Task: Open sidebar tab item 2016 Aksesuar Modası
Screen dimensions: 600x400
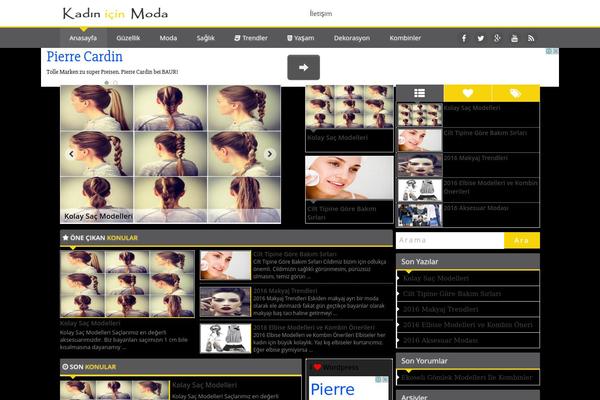Action: [476, 208]
